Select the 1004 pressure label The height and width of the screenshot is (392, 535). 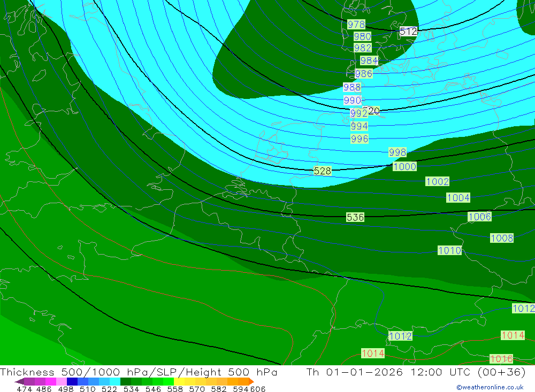pos(458,197)
